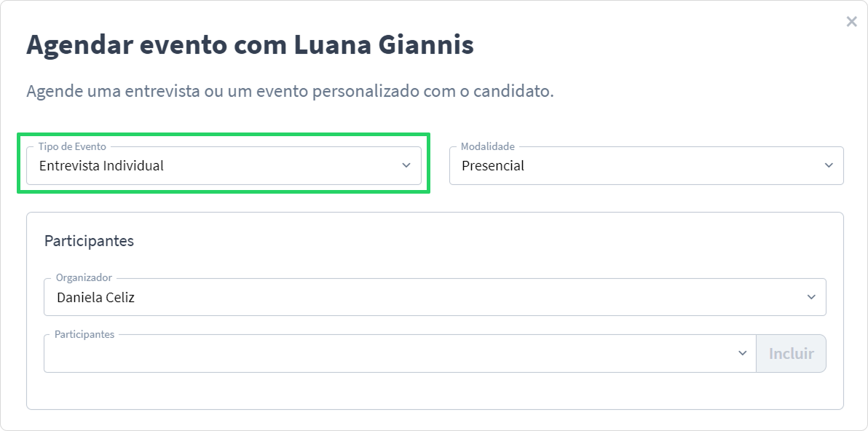Click the Tipo de Evento label

pyautogui.click(x=72, y=146)
